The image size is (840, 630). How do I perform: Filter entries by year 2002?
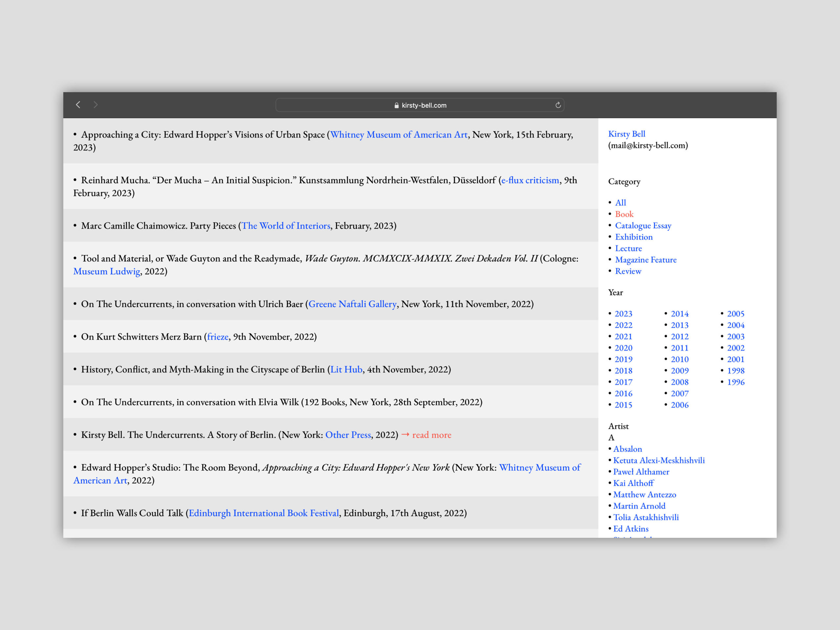click(736, 348)
